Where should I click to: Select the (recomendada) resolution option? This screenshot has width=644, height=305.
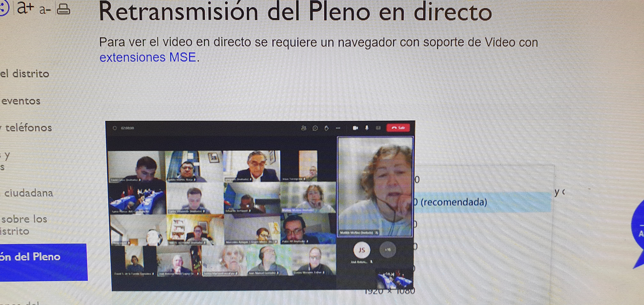[454, 202]
